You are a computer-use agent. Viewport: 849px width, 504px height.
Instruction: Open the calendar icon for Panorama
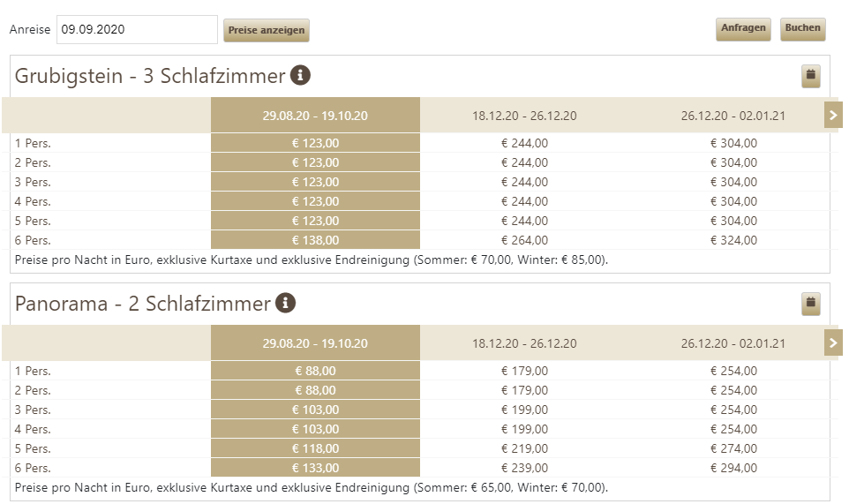click(x=810, y=304)
